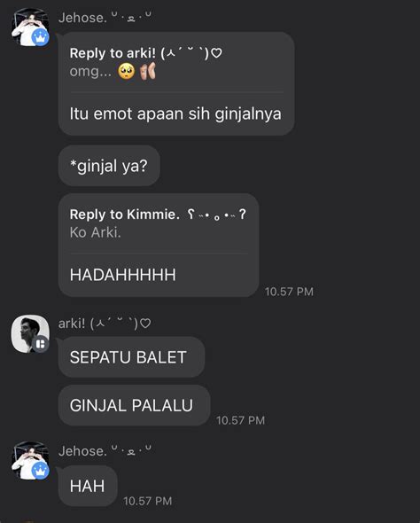The width and height of the screenshot is (420, 523).
Task: Tap the ballet shoes emoji in quoted reply
Action: 148,71
